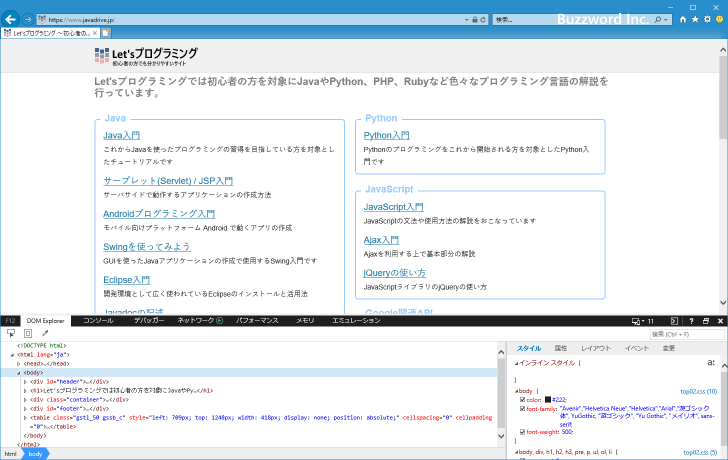Click the browser forward arrow button

click(x=28, y=19)
